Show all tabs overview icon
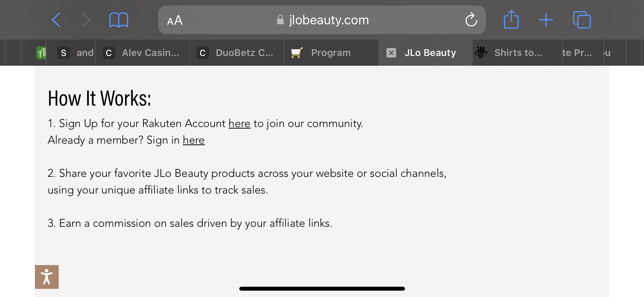The image size is (644, 297). [x=582, y=20]
